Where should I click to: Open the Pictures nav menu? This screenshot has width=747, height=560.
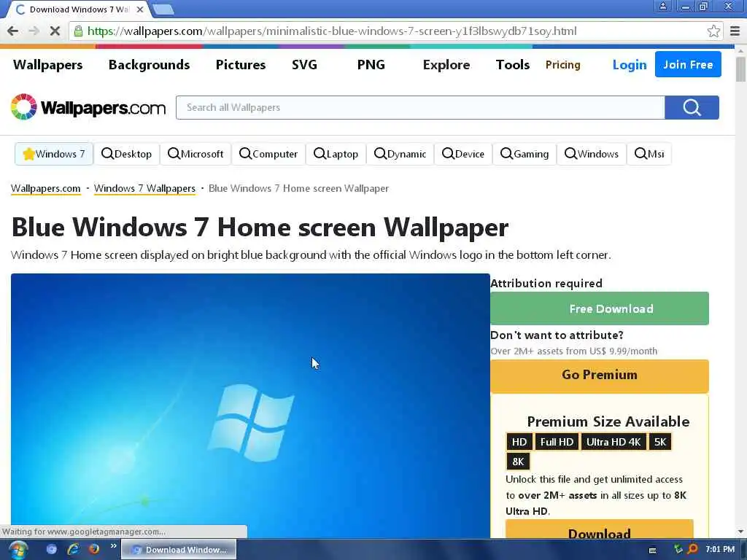pyautogui.click(x=241, y=65)
